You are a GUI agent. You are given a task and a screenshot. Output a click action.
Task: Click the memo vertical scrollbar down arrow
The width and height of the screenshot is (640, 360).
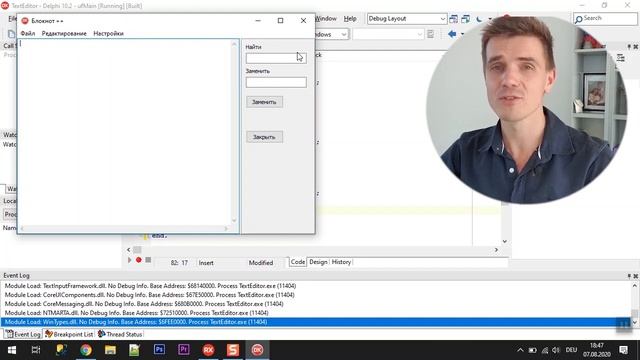click(235, 220)
